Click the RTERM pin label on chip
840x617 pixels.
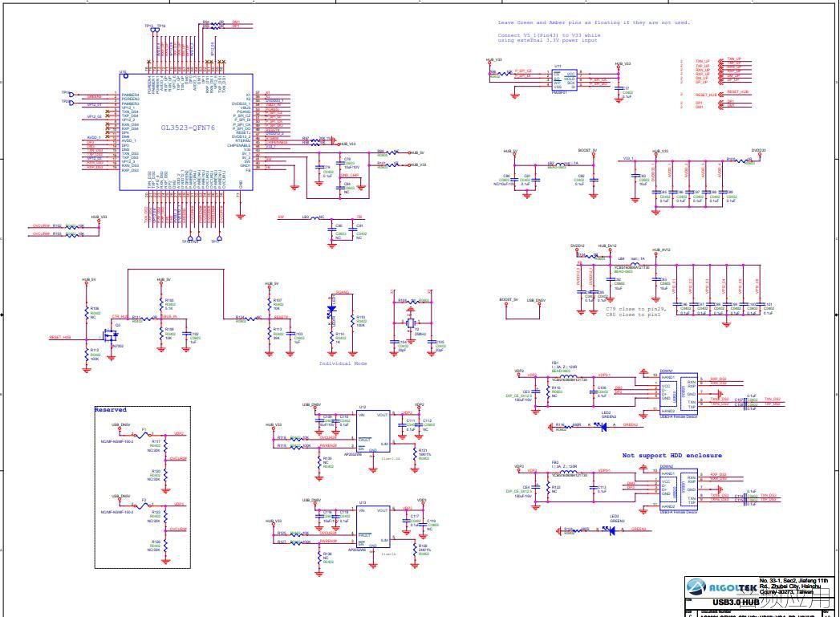click(x=242, y=141)
